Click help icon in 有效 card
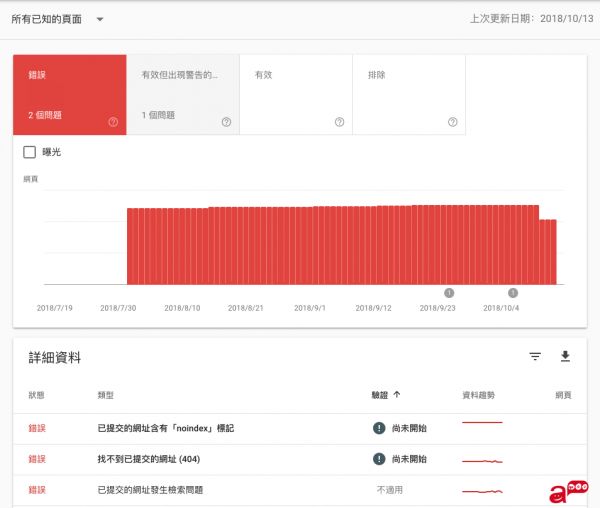This screenshot has width=600, height=508. [x=339, y=122]
